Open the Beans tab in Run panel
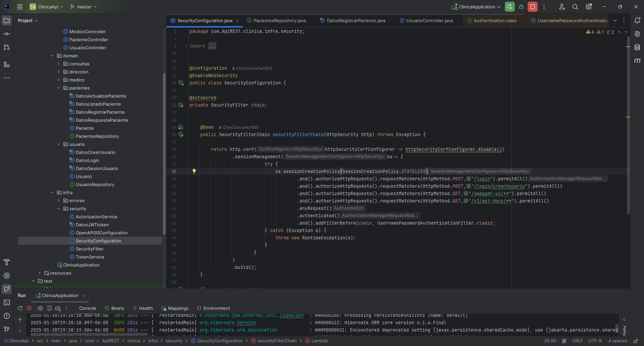The image size is (644, 346). 114,308
